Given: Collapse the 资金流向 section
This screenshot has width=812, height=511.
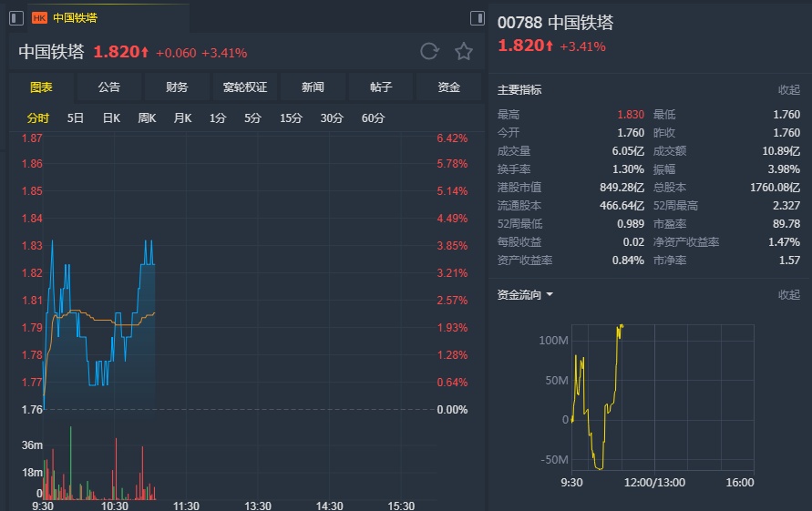Looking at the screenshot, I should (x=788, y=295).
